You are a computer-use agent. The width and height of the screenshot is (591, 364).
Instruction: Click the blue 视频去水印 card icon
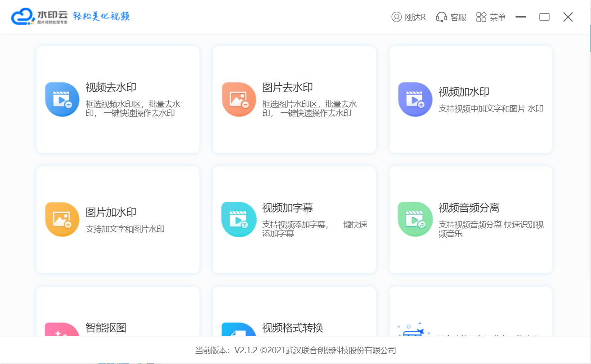62,99
